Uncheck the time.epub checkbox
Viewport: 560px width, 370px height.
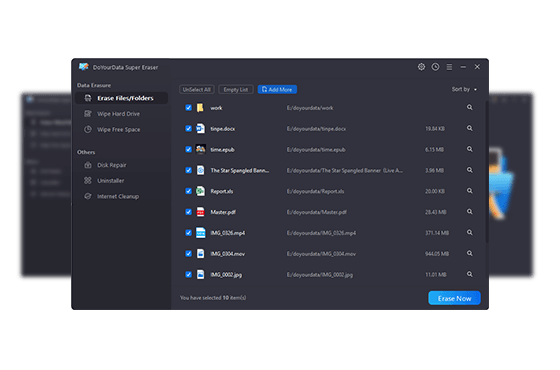coord(188,149)
